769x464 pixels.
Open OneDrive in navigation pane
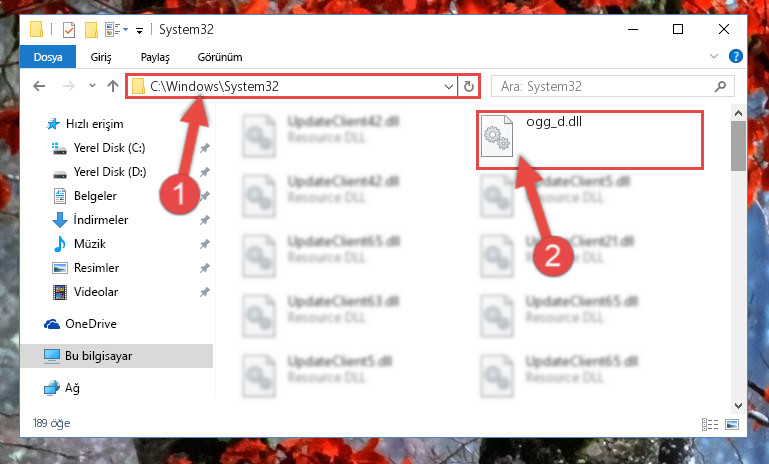91,324
